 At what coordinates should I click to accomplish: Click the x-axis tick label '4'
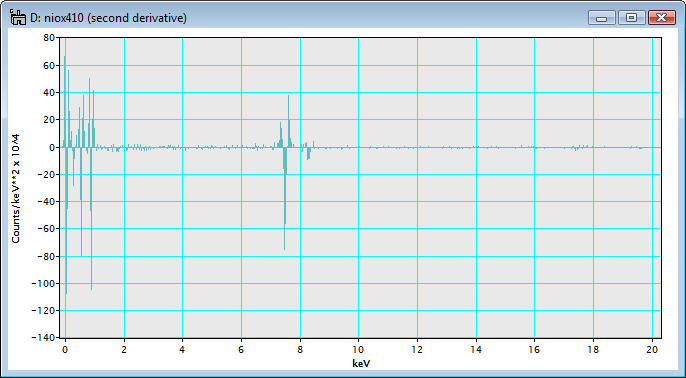point(182,349)
